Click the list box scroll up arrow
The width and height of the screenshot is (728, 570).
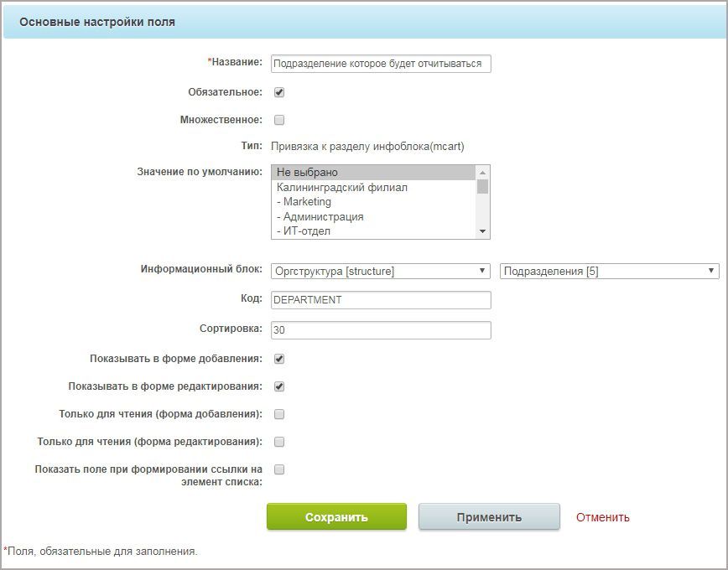(x=482, y=172)
